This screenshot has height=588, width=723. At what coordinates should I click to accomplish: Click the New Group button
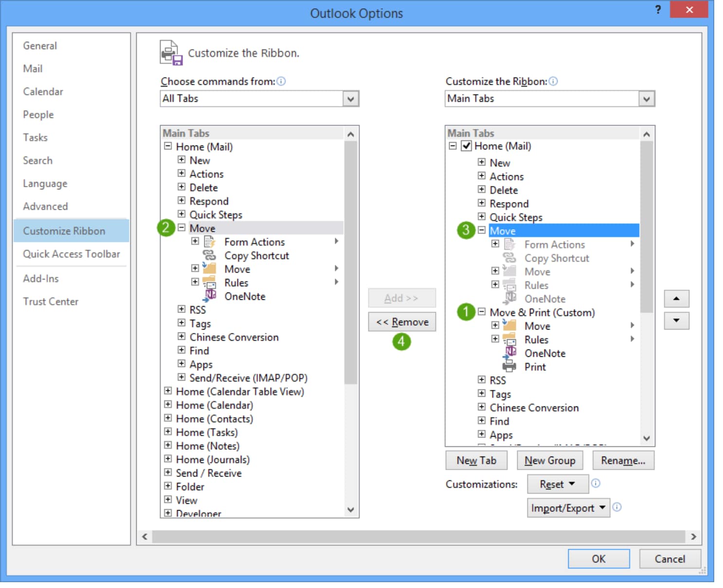coord(549,460)
